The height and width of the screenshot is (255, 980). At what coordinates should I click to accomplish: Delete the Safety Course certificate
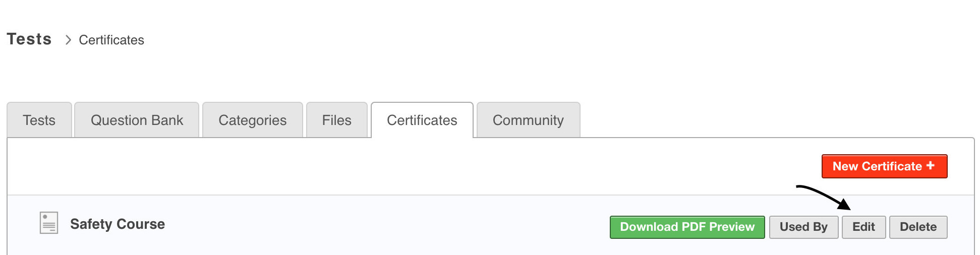(918, 227)
